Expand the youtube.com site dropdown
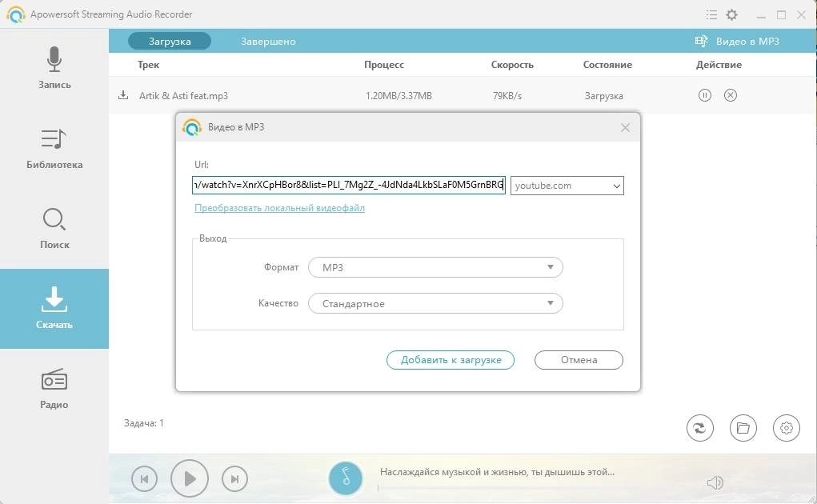 (x=567, y=186)
